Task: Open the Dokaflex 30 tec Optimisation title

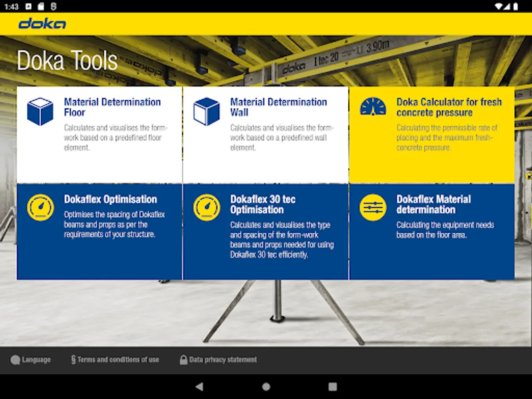Action: (x=263, y=204)
